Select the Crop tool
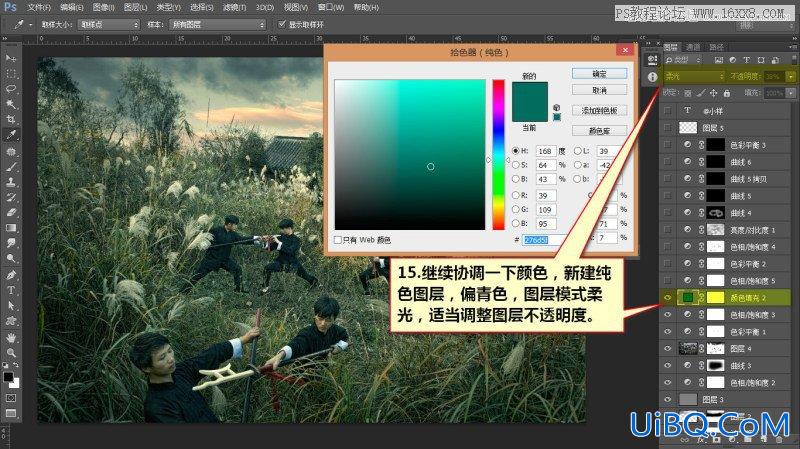Screen dimensions: 800x449 11,119
